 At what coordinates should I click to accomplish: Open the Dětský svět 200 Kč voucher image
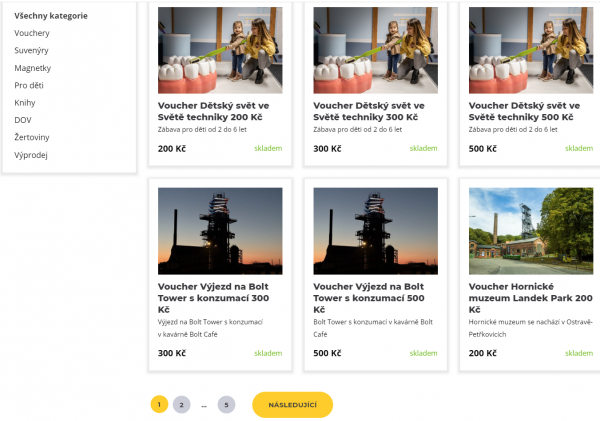[220, 50]
